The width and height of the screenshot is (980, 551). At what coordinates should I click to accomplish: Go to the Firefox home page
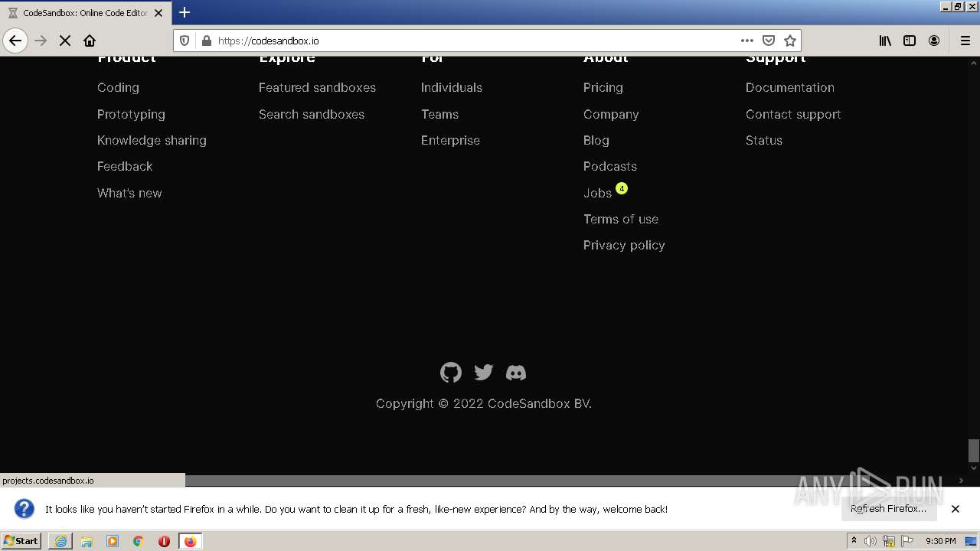tap(90, 41)
